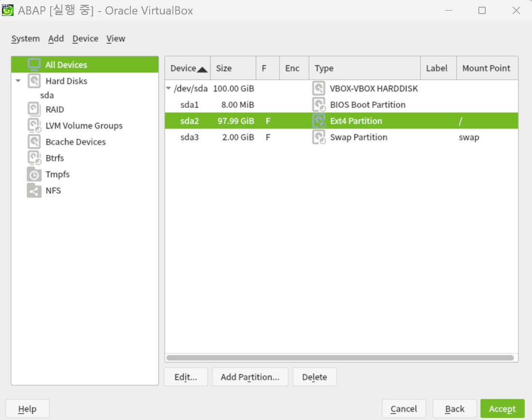Click the All Devices monitor icon
532x420 pixels.
[34, 64]
